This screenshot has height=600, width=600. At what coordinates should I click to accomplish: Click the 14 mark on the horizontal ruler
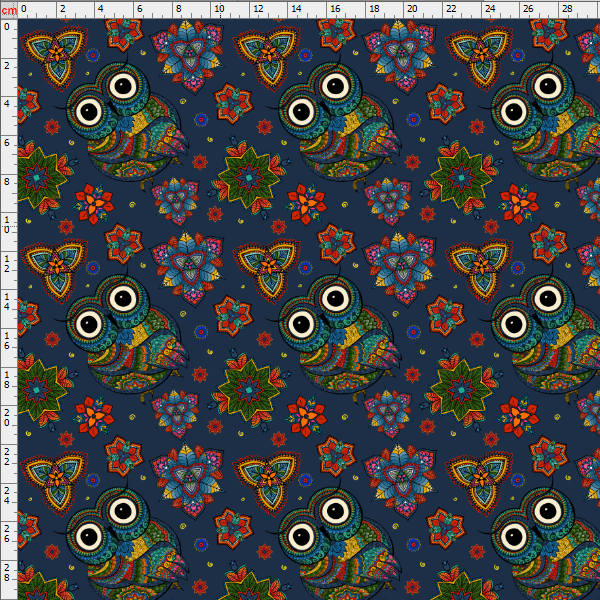coord(296,8)
